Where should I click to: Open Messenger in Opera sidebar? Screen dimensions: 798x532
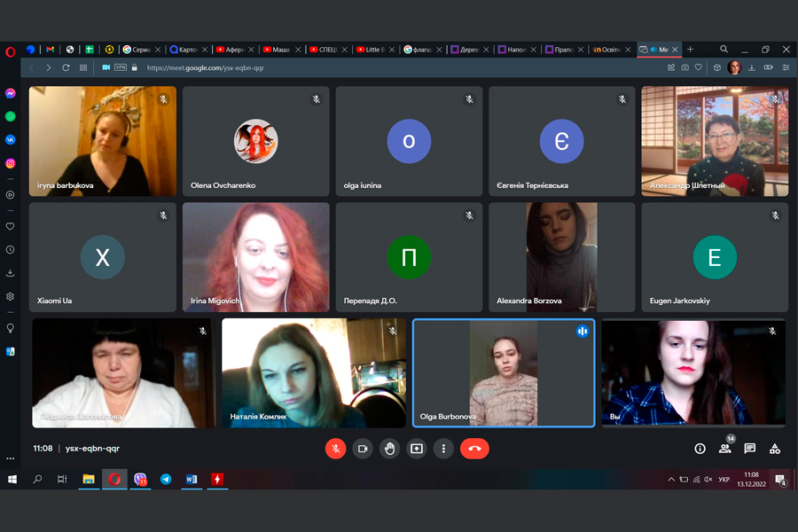[10, 93]
